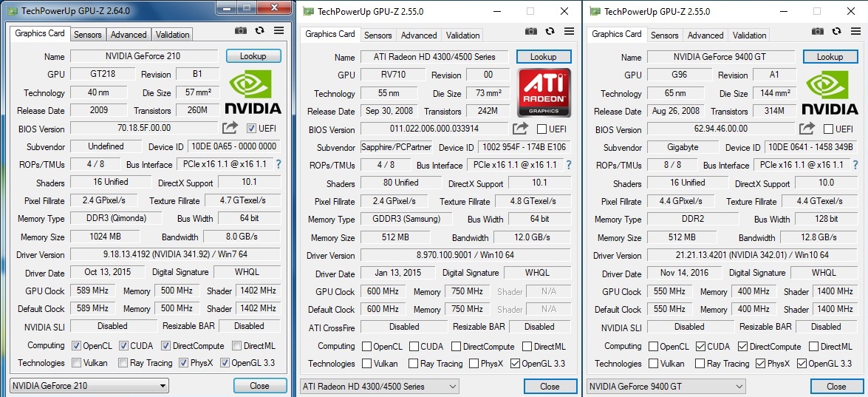Screen dimensions: 868x397
Task: Open the hamburger menu in GeForce 9400 GT window
Action: tap(855, 32)
